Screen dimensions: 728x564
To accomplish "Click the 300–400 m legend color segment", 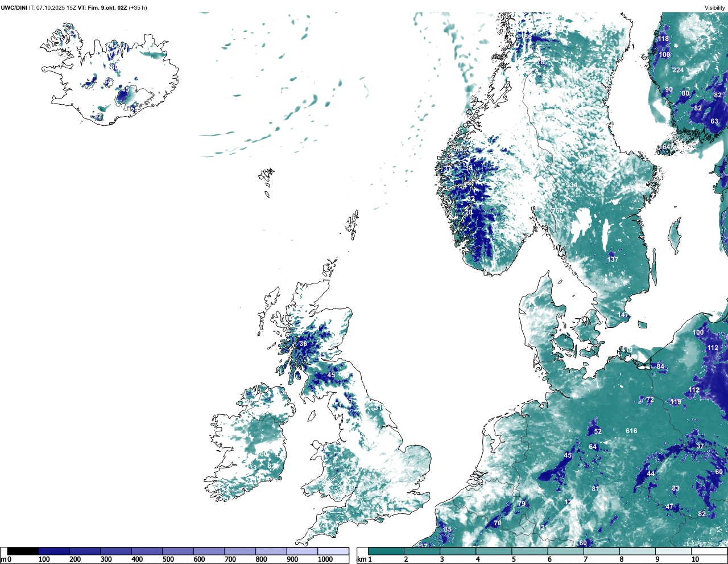I will 116,551.
